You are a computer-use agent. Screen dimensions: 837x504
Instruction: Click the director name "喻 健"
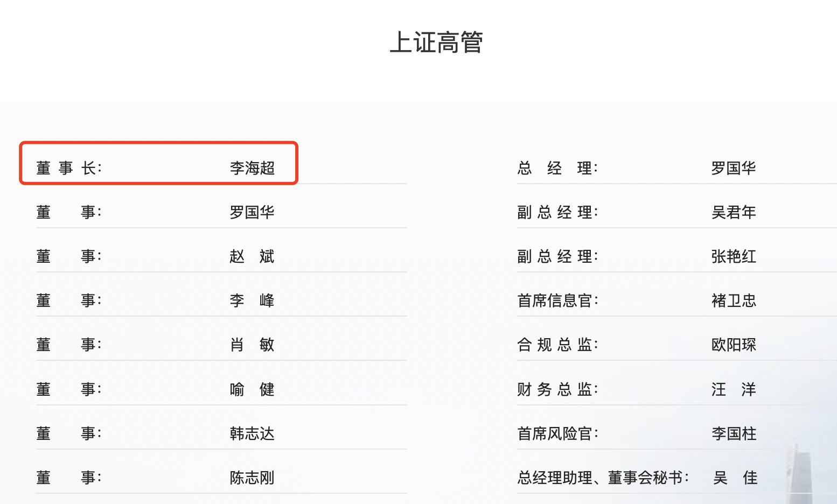point(252,389)
